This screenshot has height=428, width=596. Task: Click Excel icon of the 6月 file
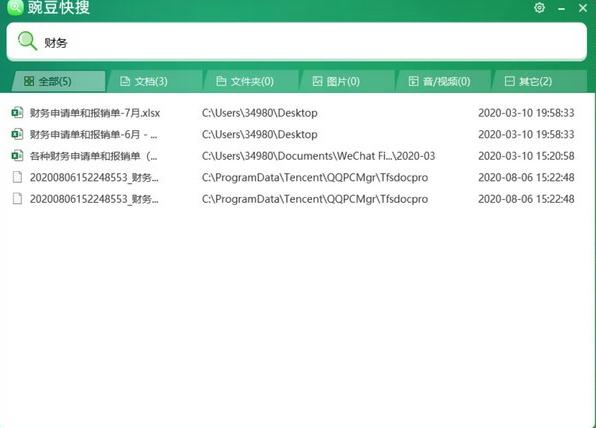point(17,134)
